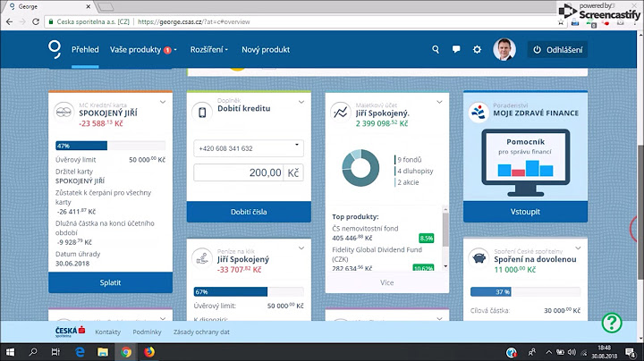
Task: Click the taskbar search icon
Action: [33, 352]
